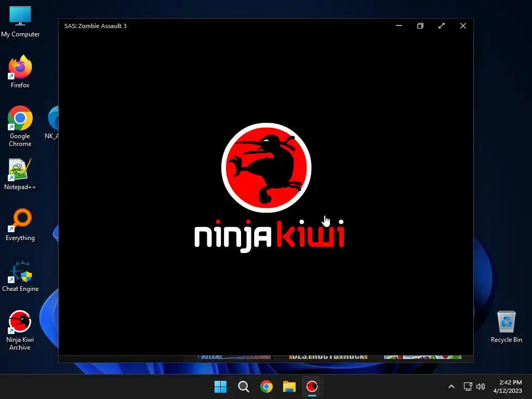532x399 pixels.
Task: Open the clock and date flyout
Action: pos(508,387)
